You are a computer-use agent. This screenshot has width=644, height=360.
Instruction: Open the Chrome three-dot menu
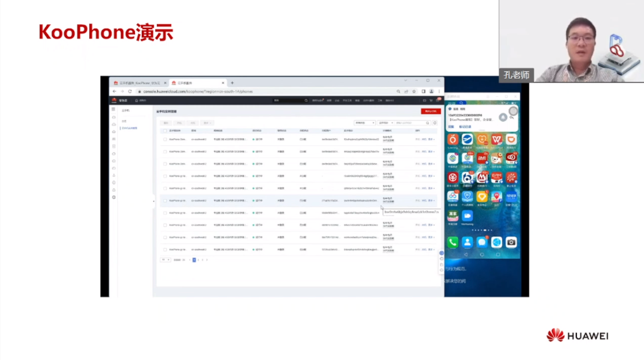[x=439, y=91]
